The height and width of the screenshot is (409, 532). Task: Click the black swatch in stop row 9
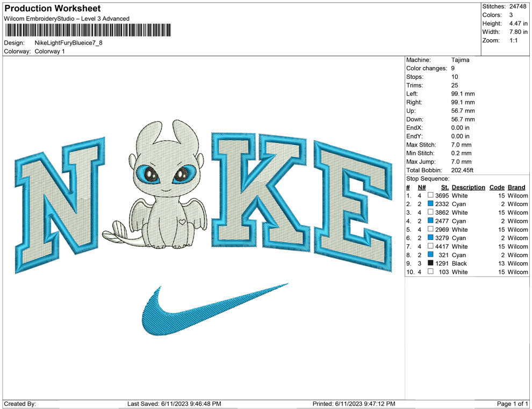click(430, 263)
